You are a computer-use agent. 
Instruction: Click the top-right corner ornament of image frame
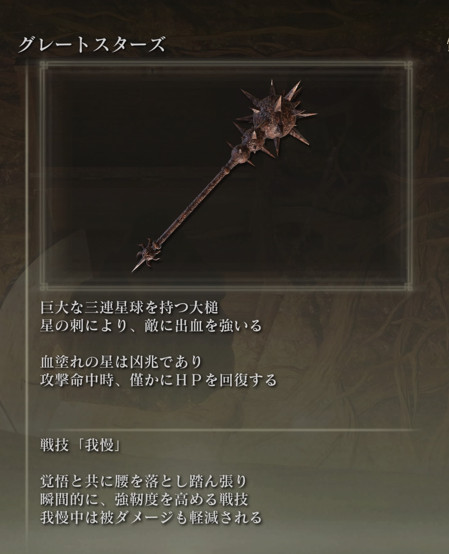[x=408, y=65]
